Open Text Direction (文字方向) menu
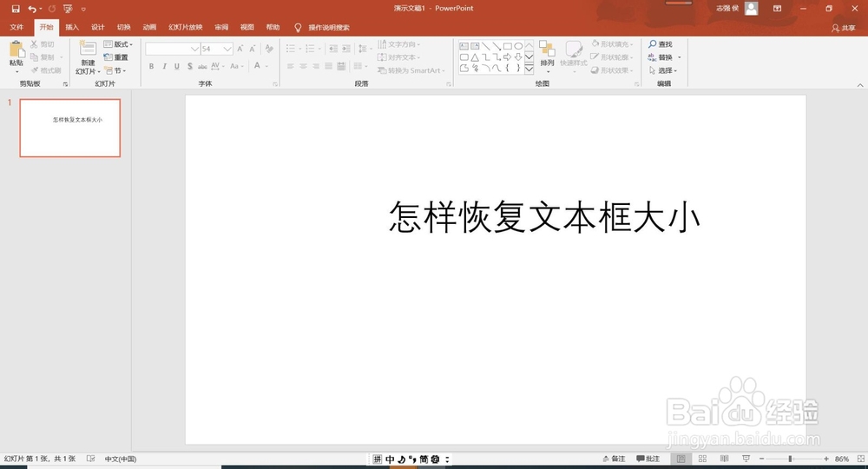The height and width of the screenshot is (469, 868). (398, 43)
